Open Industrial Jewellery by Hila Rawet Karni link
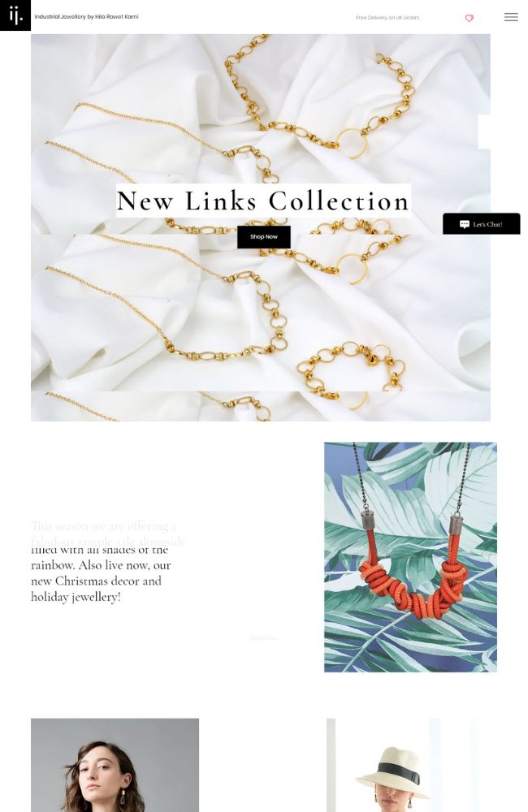Image resolution: width=528 pixels, height=812 pixels. tap(87, 16)
